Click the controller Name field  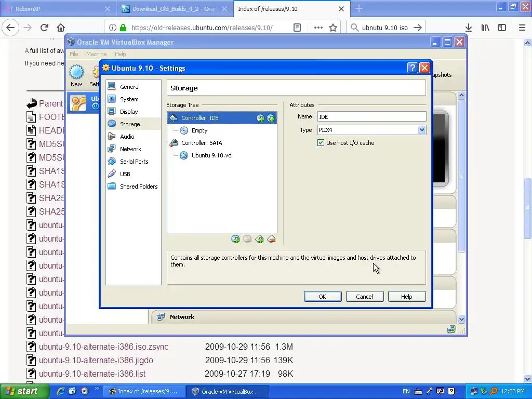[x=371, y=117]
